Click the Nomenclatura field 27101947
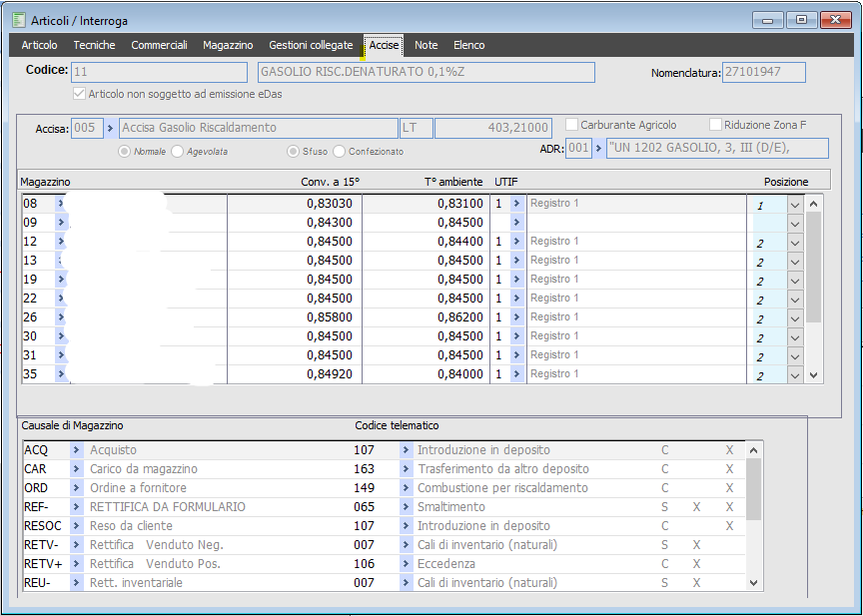863x616 pixels. coord(763,72)
